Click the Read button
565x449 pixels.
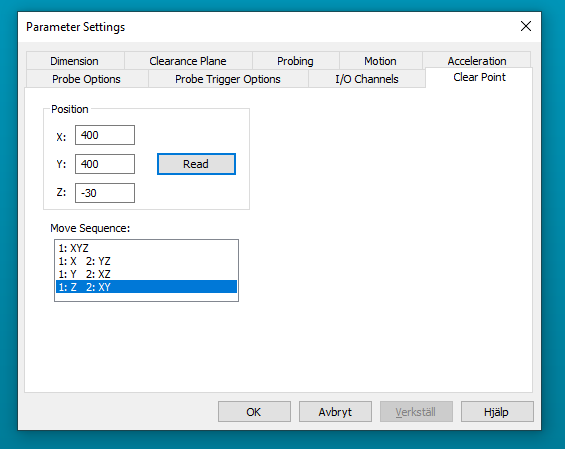coord(196,164)
